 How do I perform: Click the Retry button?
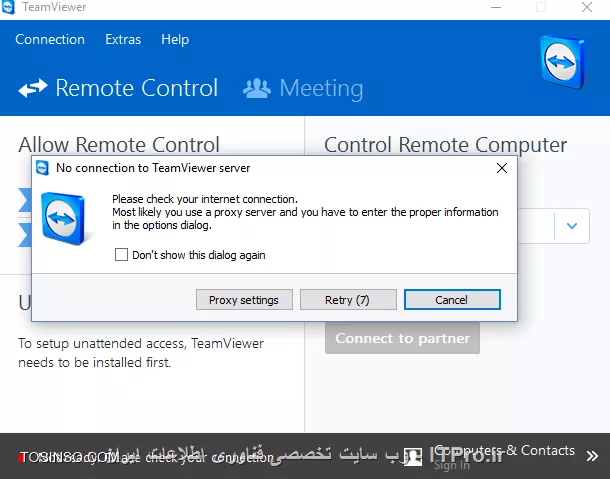pyautogui.click(x=348, y=300)
